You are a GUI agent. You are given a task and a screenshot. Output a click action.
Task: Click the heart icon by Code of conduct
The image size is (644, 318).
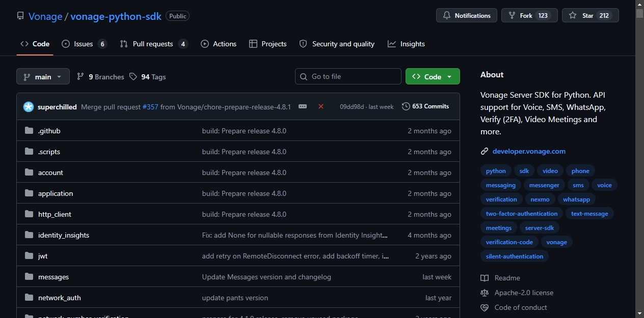pos(485,307)
